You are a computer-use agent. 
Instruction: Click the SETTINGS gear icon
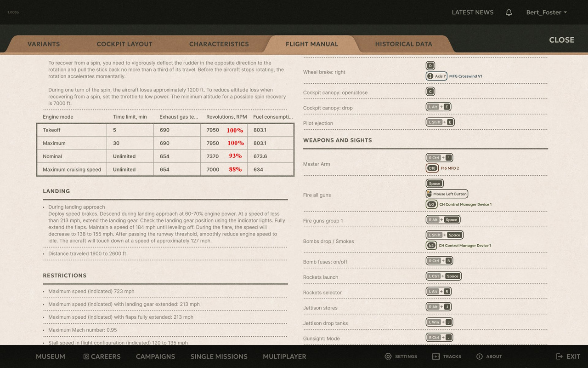coord(388,356)
